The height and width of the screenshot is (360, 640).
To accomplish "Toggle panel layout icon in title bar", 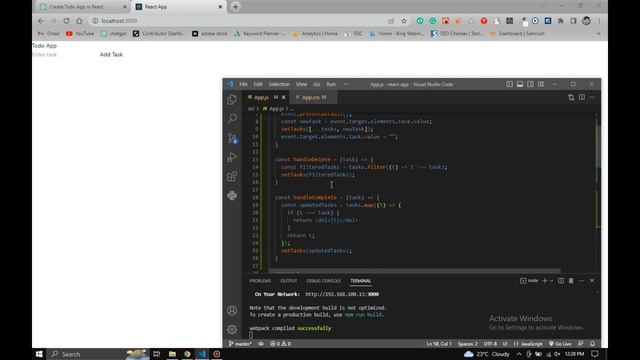I will point(520,84).
